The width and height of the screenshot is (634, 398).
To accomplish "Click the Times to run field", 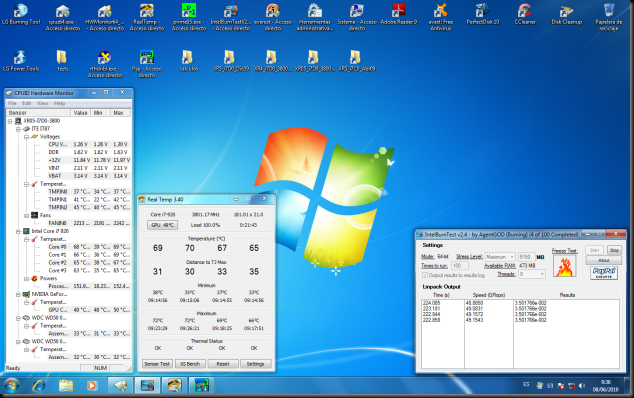I will click(x=460, y=266).
